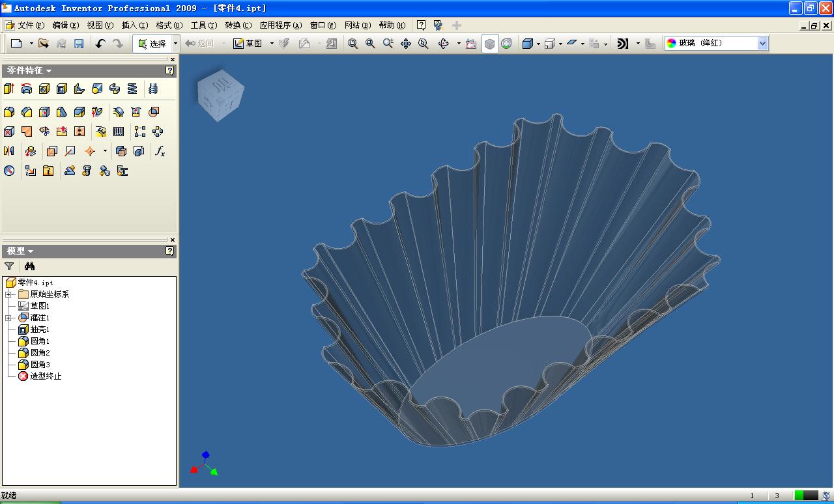Click the Save icon in toolbar
Screen dimensions: 834x504
[x=79, y=44]
